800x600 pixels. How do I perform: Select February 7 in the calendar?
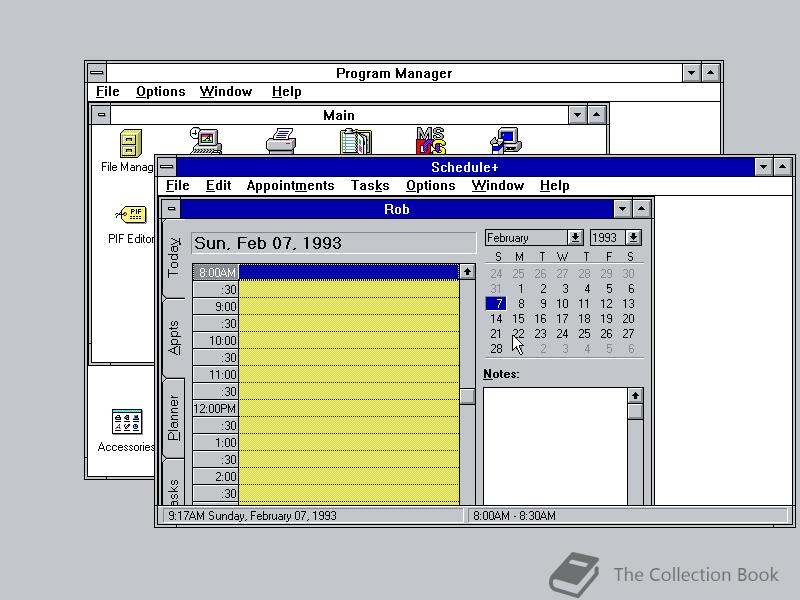click(x=496, y=304)
